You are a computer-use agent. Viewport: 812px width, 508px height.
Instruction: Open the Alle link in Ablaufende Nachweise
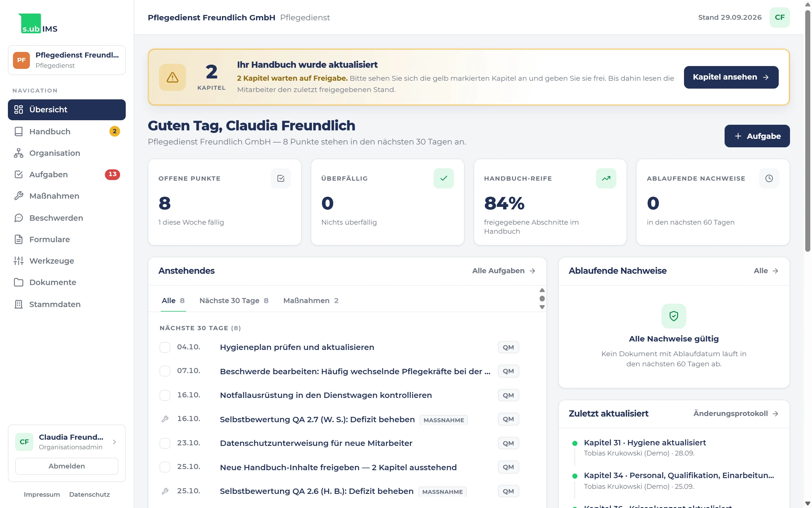coord(766,271)
